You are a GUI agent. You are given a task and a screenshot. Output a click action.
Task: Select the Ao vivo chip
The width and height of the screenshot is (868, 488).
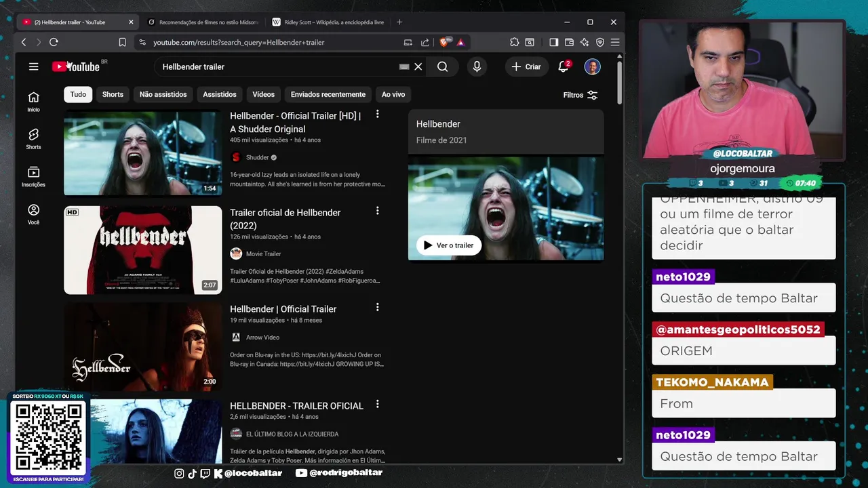coord(393,94)
